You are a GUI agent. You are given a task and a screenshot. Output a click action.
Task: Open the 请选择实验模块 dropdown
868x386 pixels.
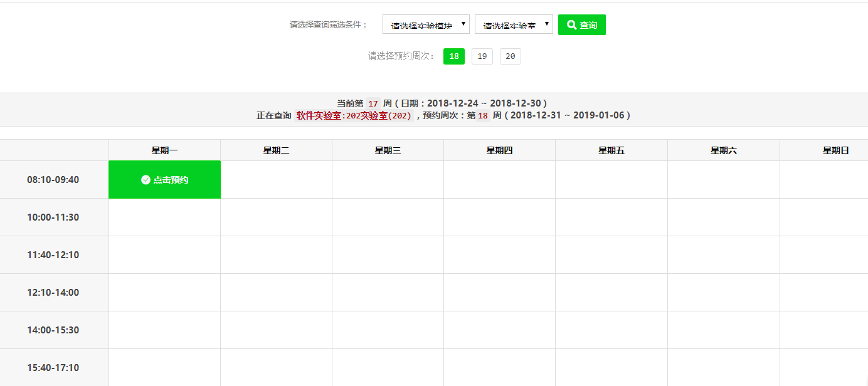click(426, 24)
